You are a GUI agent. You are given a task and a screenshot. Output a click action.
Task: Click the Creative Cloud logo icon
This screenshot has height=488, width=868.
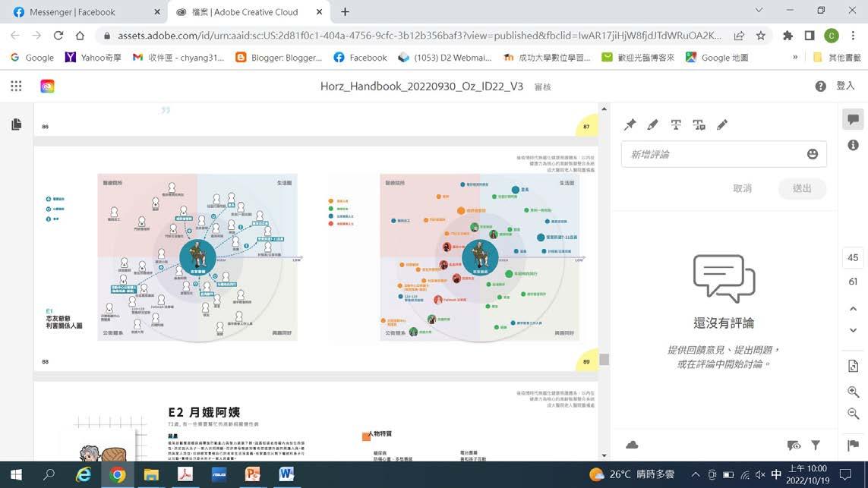[x=48, y=86]
